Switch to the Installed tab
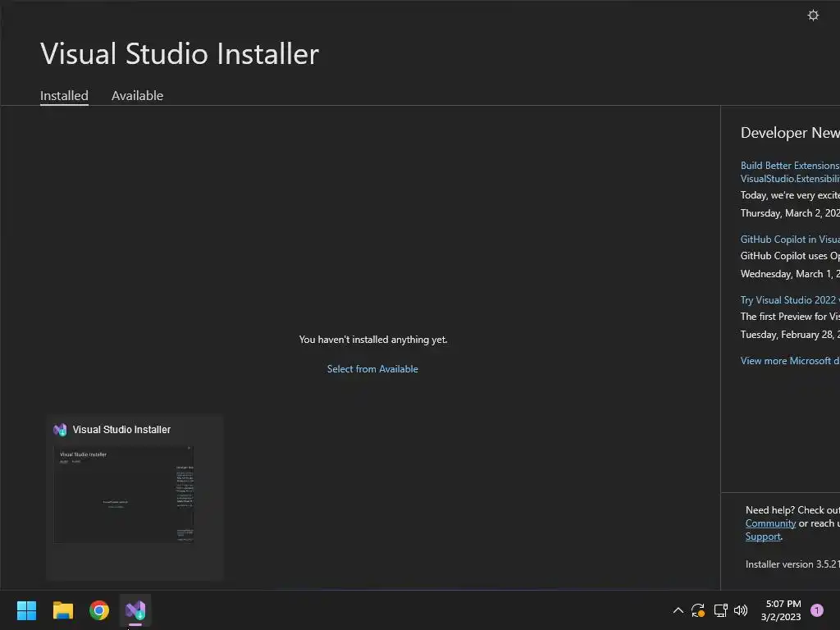 pyautogui.click(x=64, y=95)
